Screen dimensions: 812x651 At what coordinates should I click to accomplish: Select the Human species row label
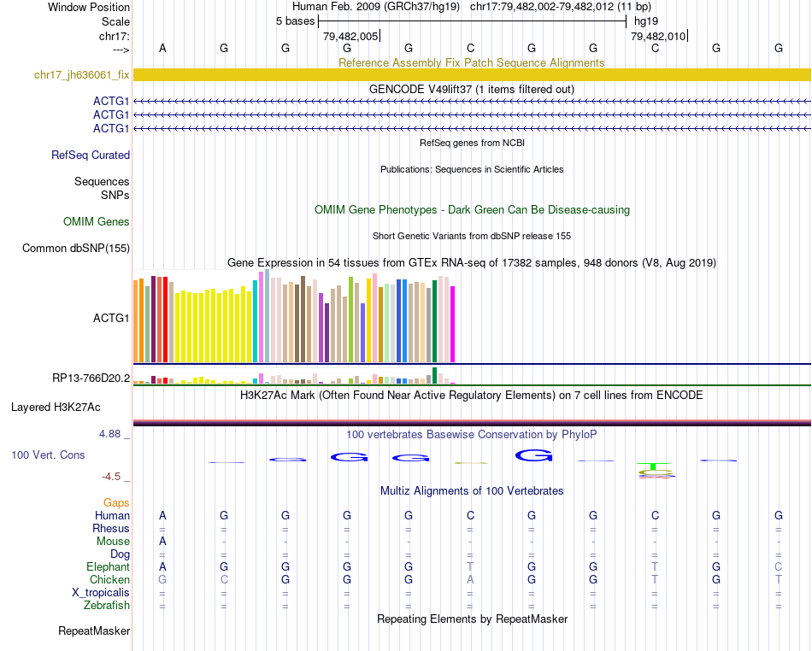coord(112,516)
